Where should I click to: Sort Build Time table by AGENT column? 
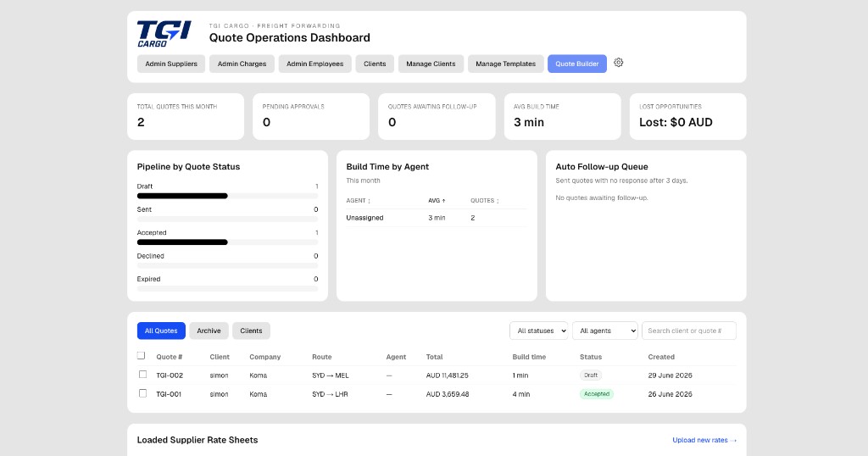click(359, 200)
